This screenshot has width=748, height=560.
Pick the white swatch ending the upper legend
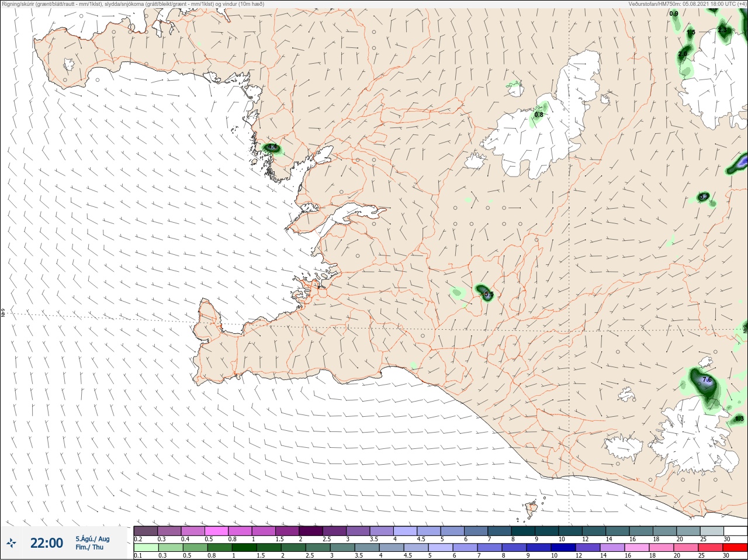point(735,531)
